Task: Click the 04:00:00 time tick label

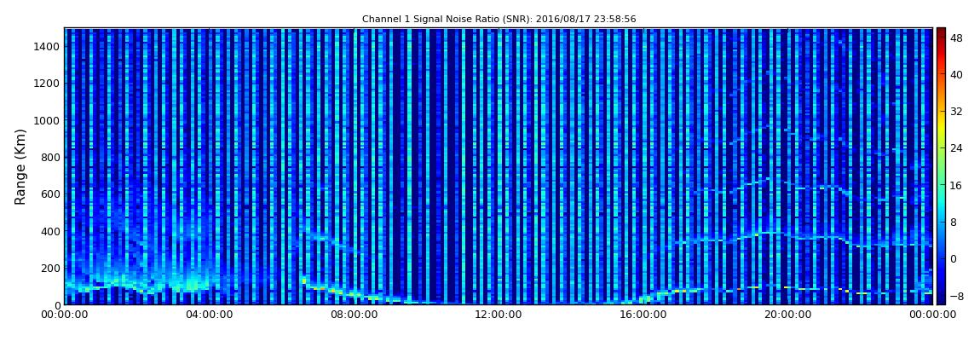Action: 209,315
